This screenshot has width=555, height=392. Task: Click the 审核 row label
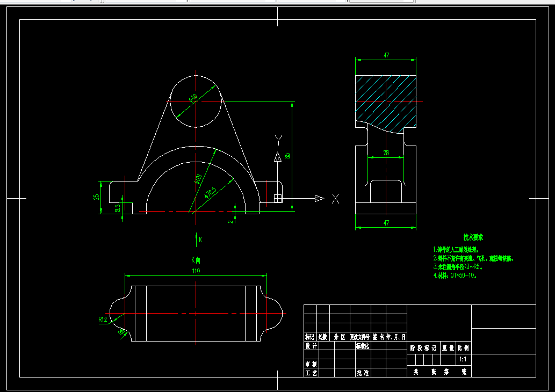click(312, 364)
